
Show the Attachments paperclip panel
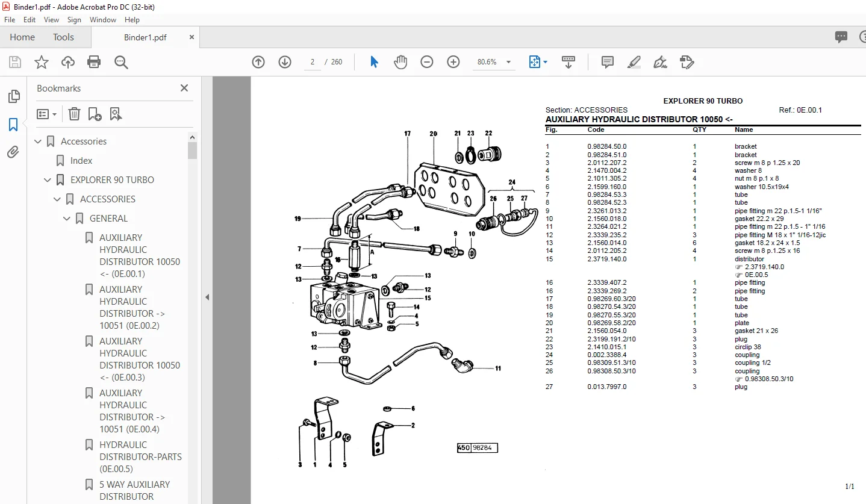coord(13,152)
